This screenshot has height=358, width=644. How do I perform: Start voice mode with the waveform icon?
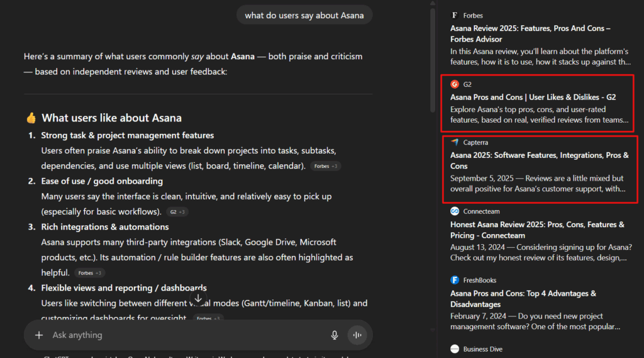(357, 335)
